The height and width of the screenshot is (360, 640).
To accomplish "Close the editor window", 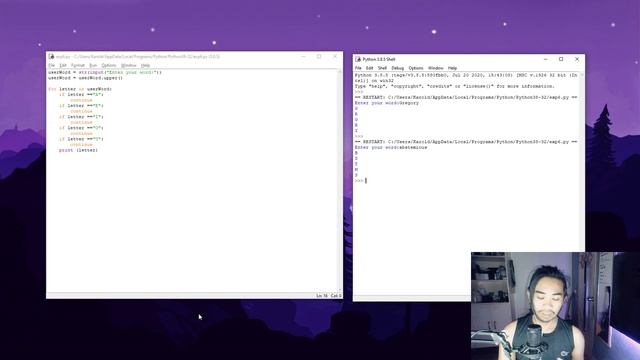I will pyautogui.click(x=335, y=56).
